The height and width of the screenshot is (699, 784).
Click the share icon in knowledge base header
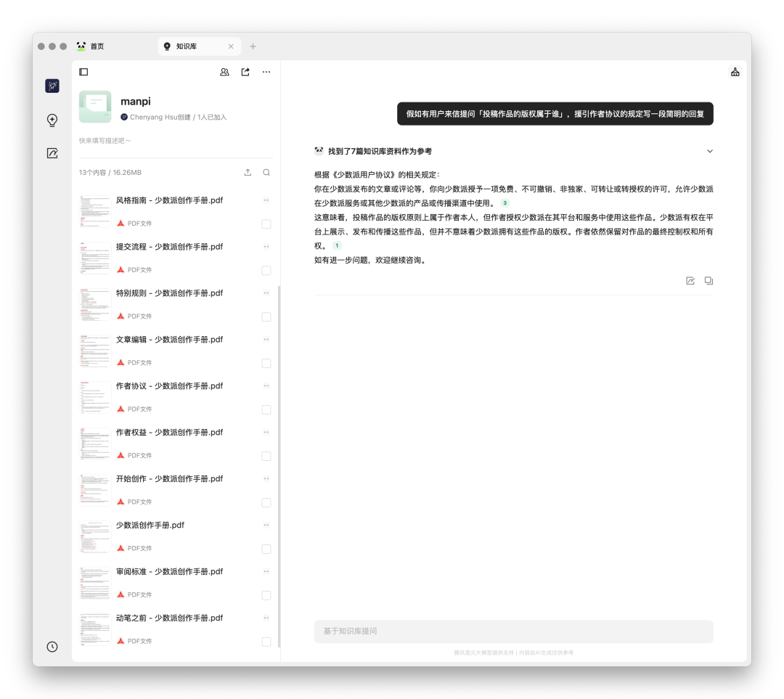(245, 72)
